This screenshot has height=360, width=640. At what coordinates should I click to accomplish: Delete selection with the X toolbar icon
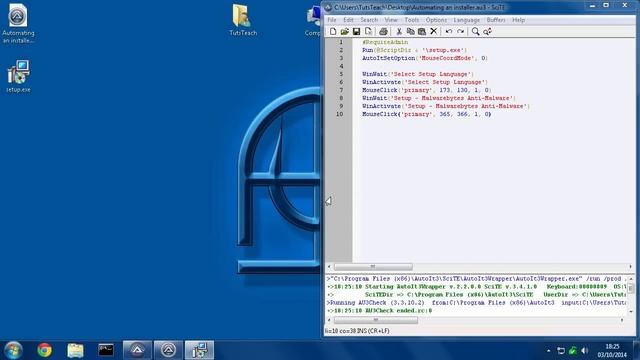coord(434,31)
